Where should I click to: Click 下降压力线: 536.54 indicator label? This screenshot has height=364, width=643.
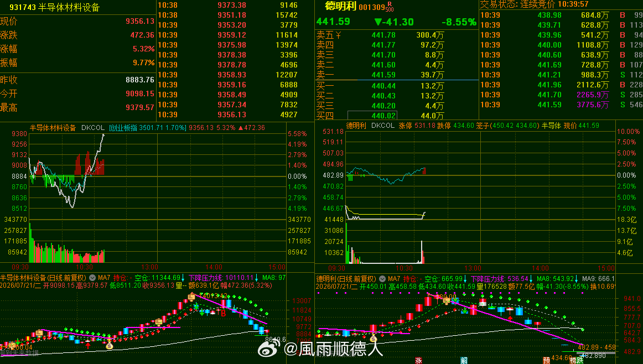pyautogui.click(x=500, y=279)
